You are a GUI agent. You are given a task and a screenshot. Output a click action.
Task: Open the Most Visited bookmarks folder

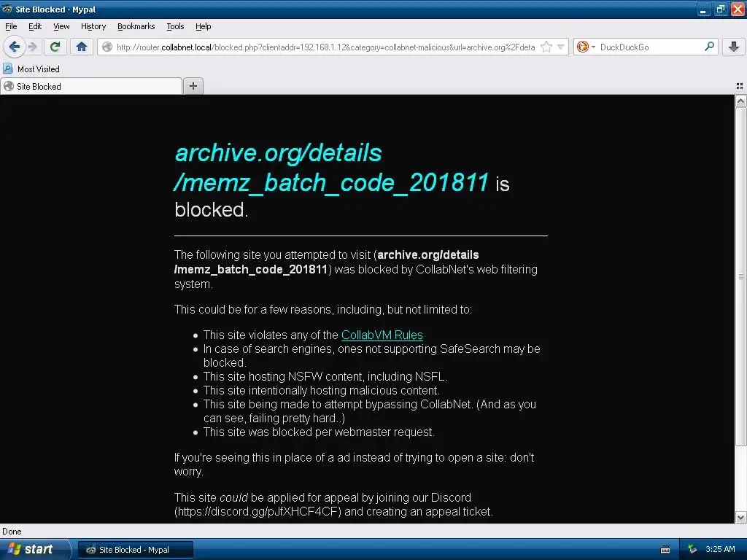tap(31, 69)
